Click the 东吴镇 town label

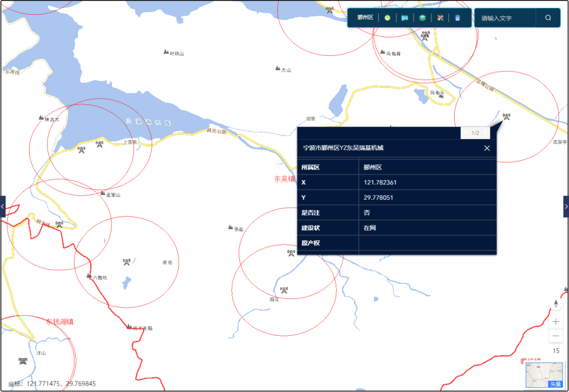point(285,179)
